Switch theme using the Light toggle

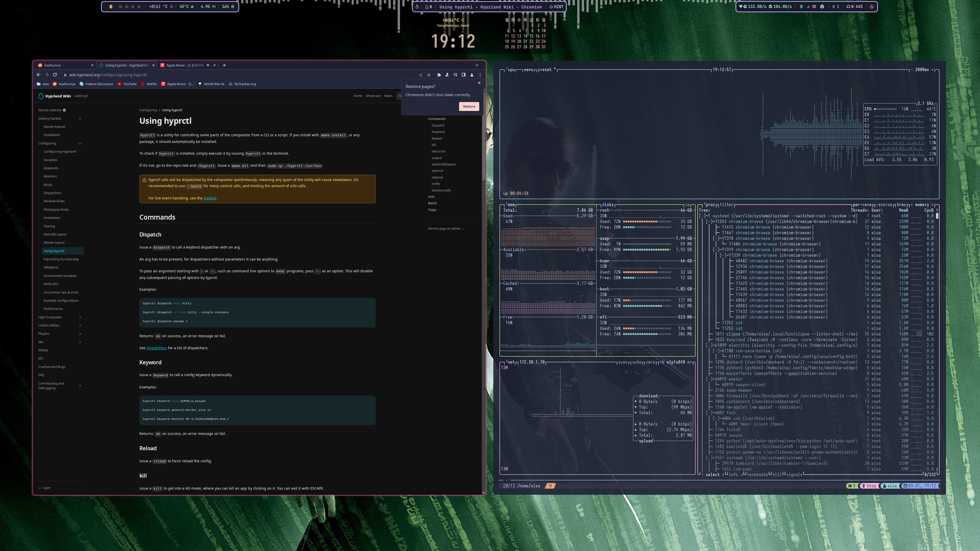45,488
